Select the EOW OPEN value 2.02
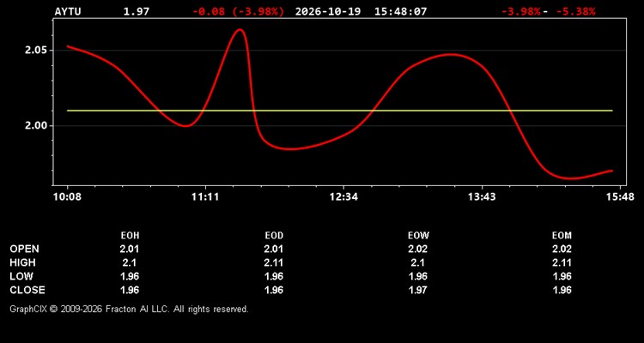644x343 pixels. tap(418, 249)
